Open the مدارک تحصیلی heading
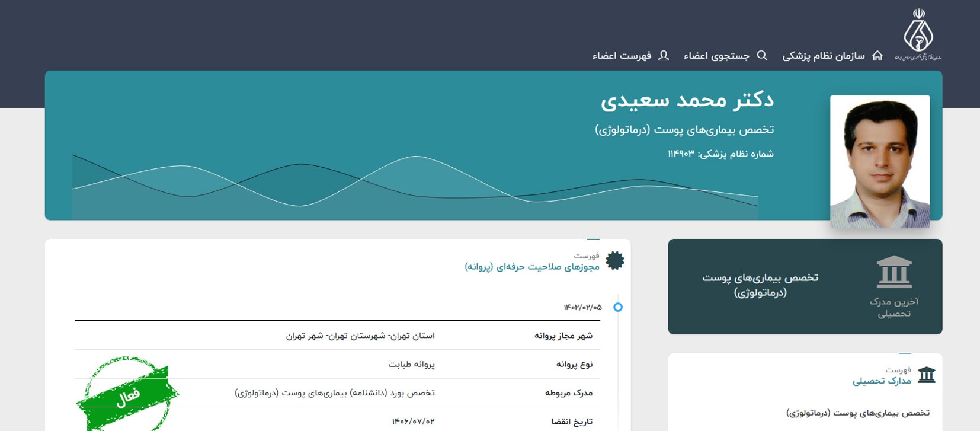980x431 pixels. pyautogui.click(x=882, y=381)
